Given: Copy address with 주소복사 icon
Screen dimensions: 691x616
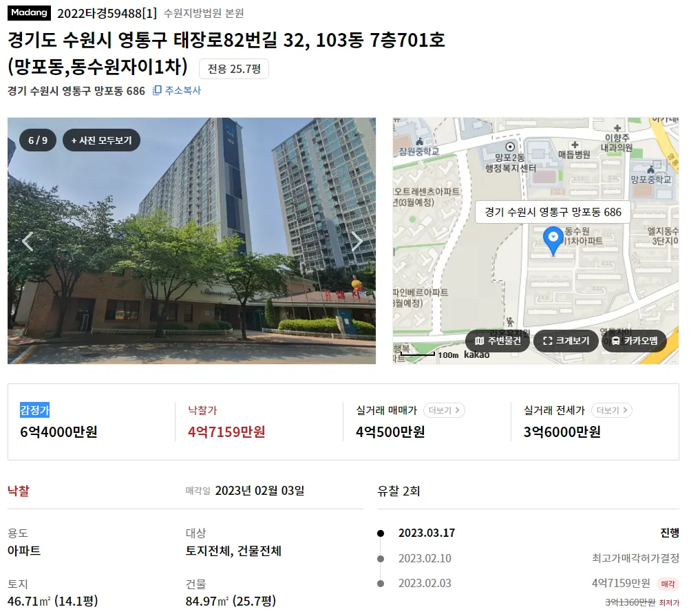Looking at the screenshot, I should (x=177, y=90).
